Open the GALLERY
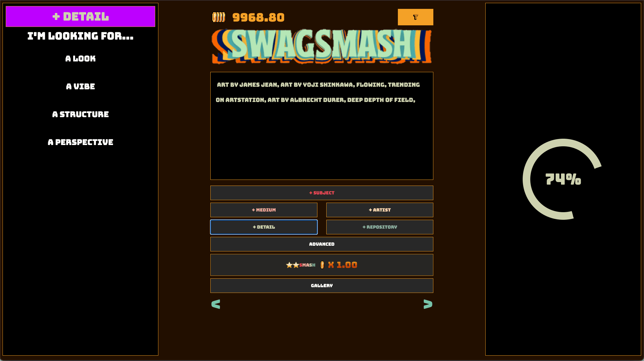This screenshot has height=361, width=644. tap(322, 285)
